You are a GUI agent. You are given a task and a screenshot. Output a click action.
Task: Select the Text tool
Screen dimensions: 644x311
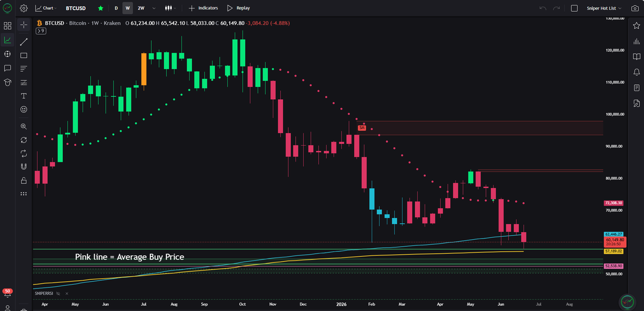[x=24, y=96]
